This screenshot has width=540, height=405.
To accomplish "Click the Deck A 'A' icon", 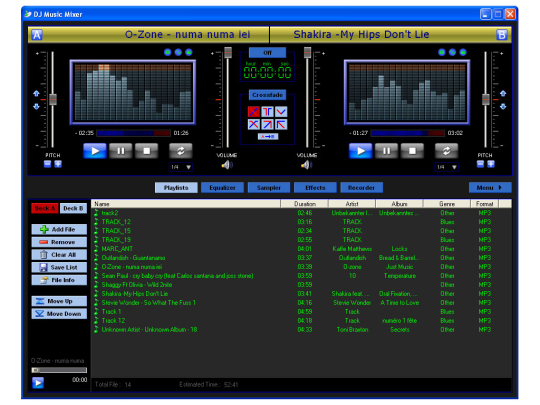I will tap(37, 35).
